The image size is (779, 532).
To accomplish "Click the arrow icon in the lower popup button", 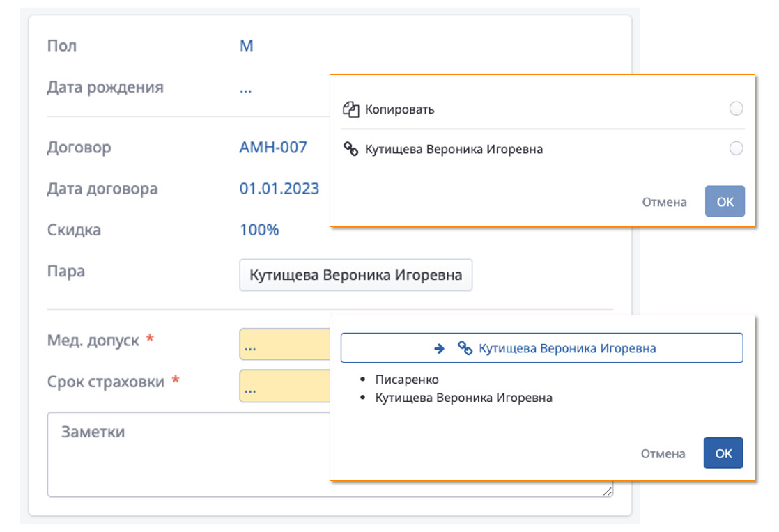I will coord(439,348).
